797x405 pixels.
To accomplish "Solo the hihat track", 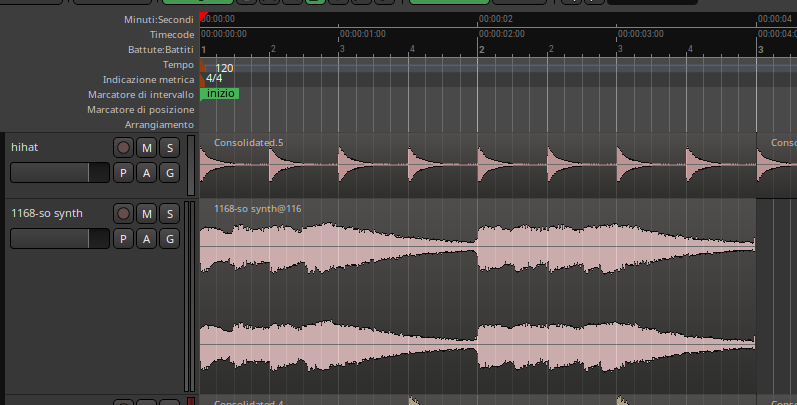I will coord(169,148).
